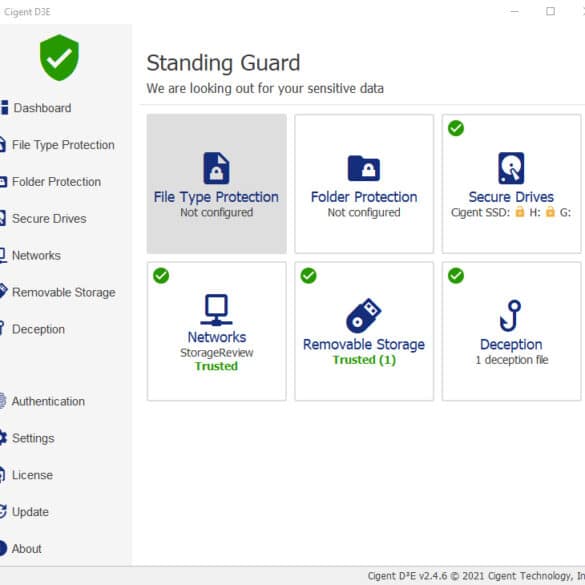Click the green checkmark on Deception tile
Image resolution: width=585 pixels, height=585 pixels.
point(456,276)
